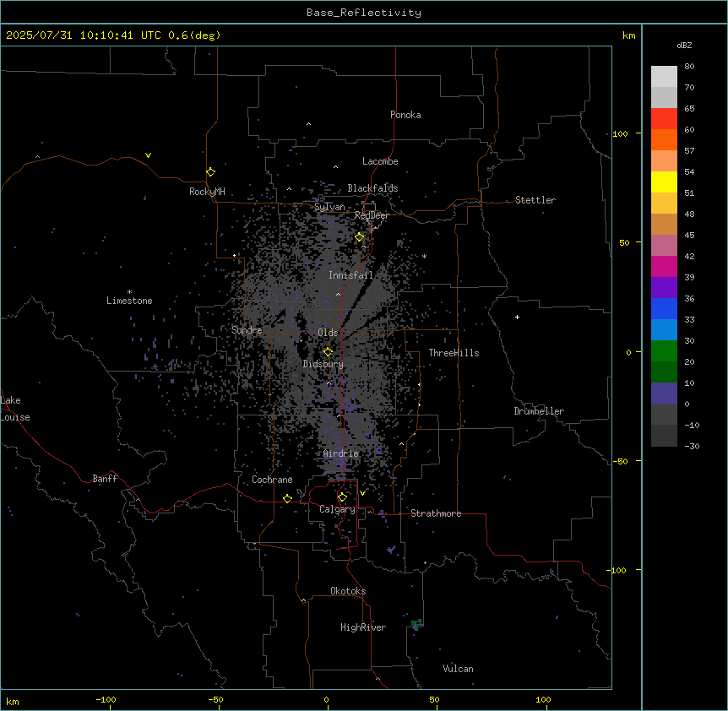Click the 50 tick on the right axis

(x=624, y=242)
